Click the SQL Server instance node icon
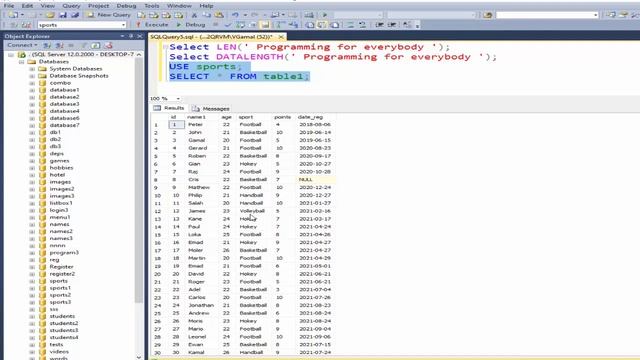Viewport: 640px width, 360px height. [22, 54]
